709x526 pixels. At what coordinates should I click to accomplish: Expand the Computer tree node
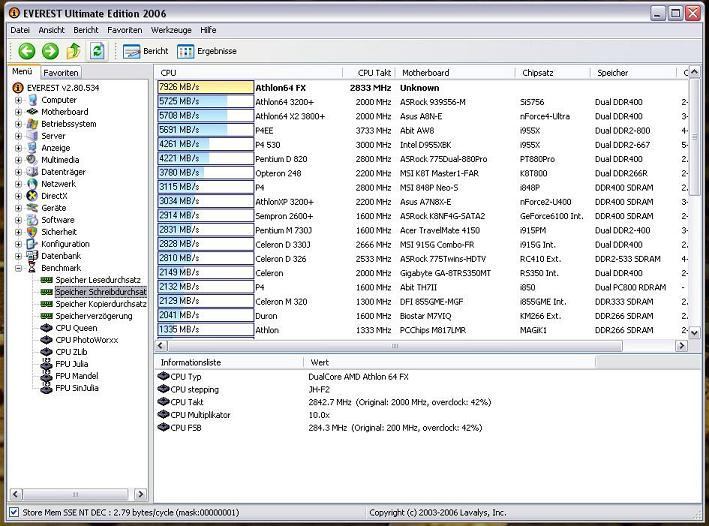pos(19,100)
